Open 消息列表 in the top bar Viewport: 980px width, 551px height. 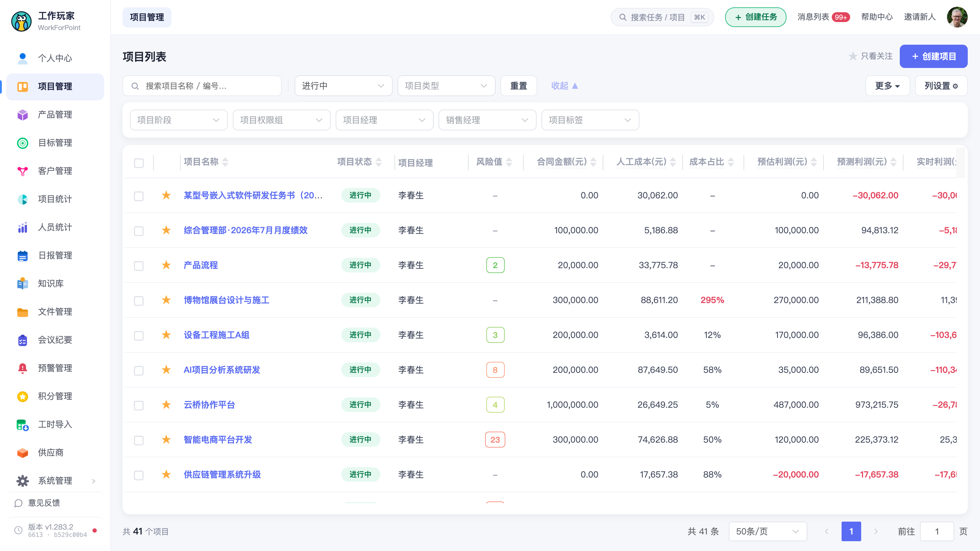823,17
